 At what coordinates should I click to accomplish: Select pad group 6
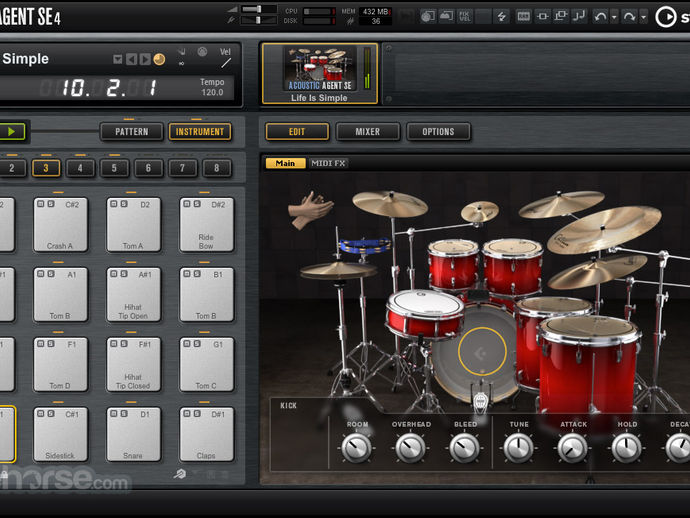(x=148, y=168)
